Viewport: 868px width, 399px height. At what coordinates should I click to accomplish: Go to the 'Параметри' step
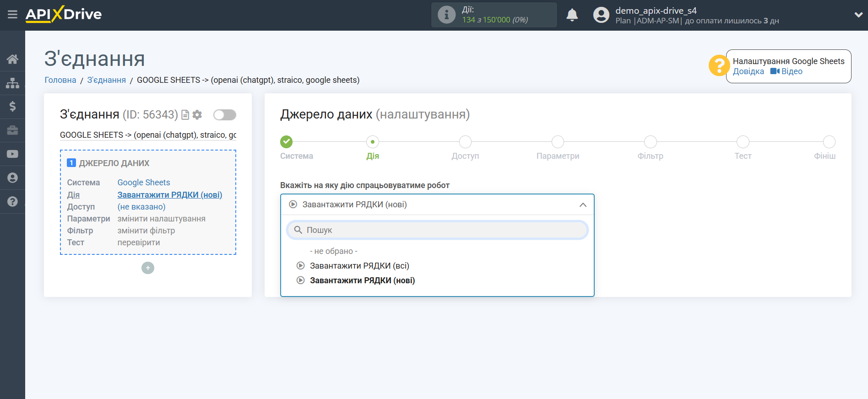tap(558, 142)
